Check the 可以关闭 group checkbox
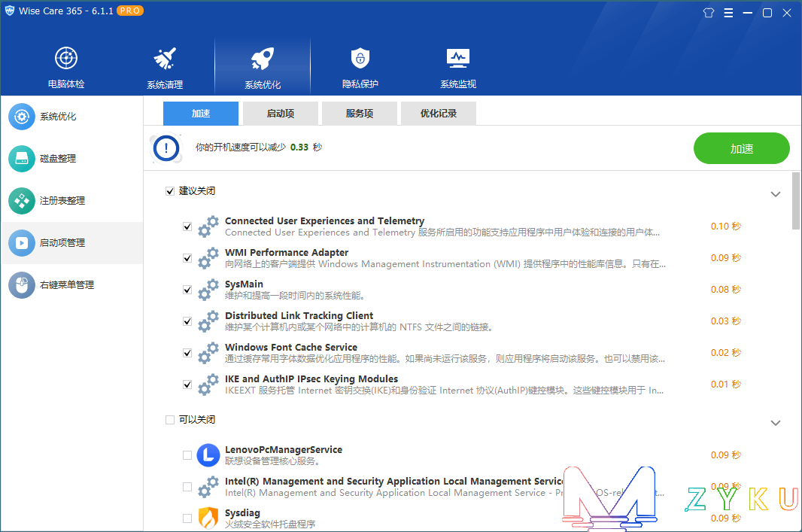 click(x=170, y=420)
